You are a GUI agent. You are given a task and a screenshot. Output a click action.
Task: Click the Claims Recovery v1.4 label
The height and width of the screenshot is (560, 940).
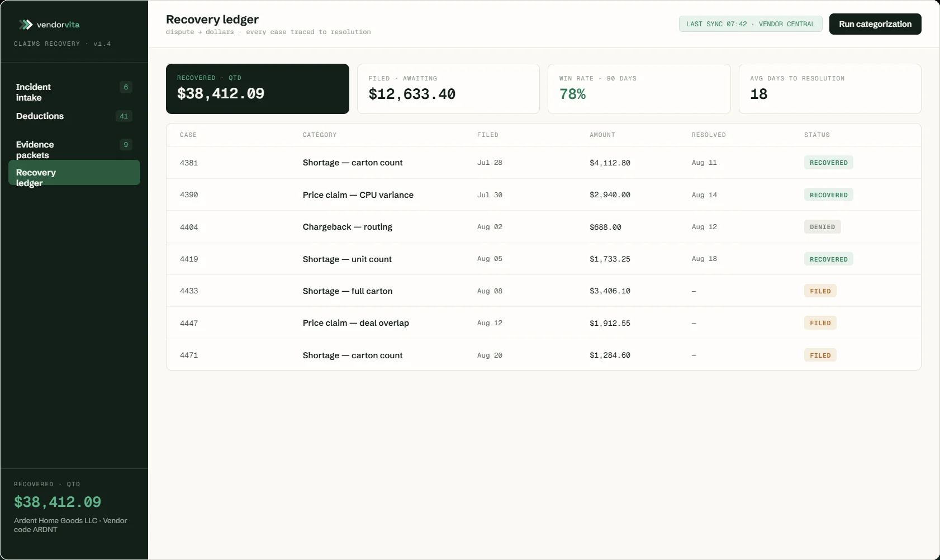pyautogui.click(x=63, y=44)
